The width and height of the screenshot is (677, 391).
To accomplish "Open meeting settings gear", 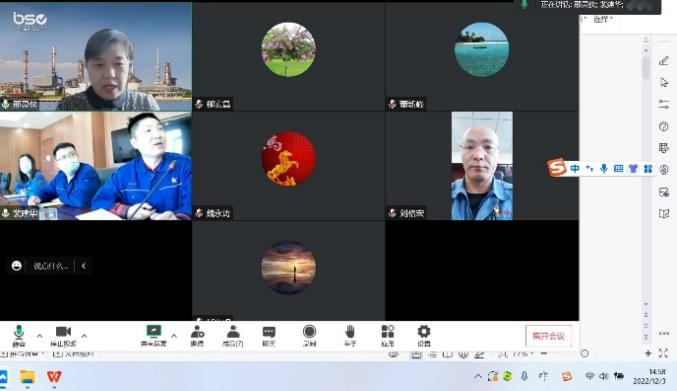I will 424,335.
